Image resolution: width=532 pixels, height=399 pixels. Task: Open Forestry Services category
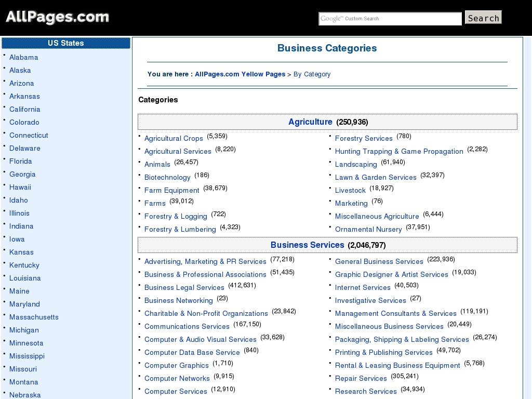364,138
